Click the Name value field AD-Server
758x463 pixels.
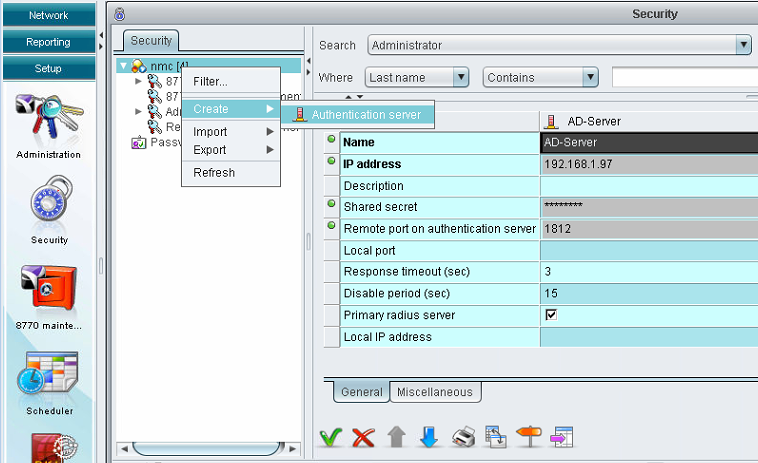point(649,143)
